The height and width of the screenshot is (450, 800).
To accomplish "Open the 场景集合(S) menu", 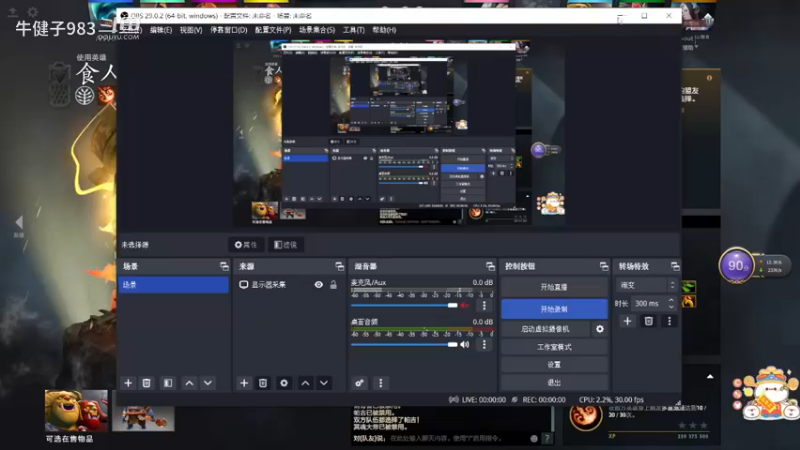I will [x=317, y=30].
